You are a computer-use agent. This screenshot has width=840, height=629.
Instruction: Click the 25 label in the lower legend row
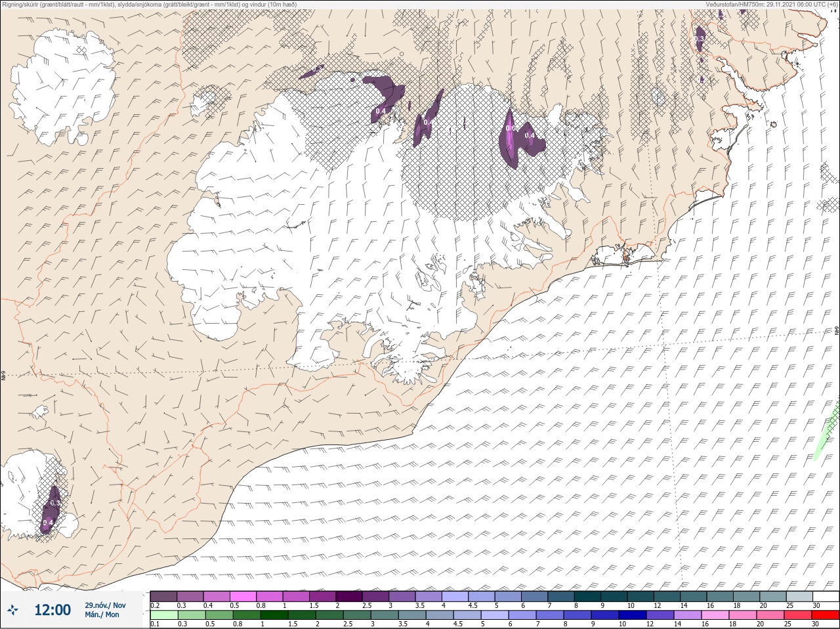point(787,624)
